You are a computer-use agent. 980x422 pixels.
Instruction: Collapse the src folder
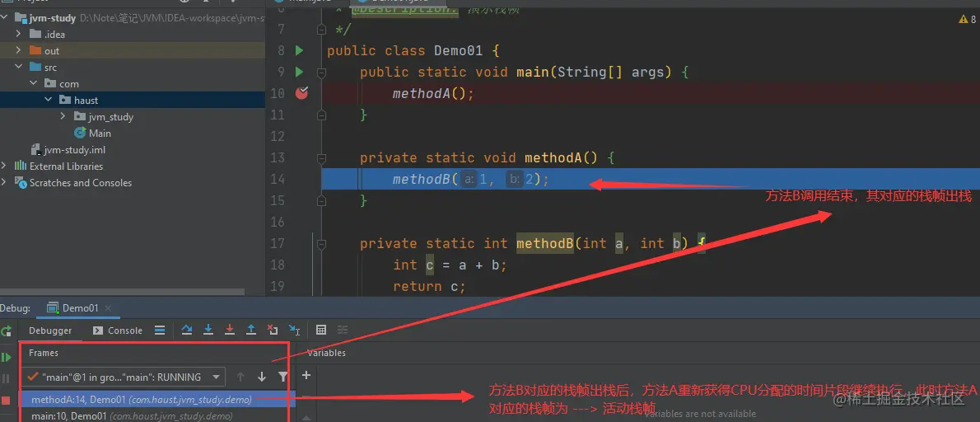coord(19,67)
